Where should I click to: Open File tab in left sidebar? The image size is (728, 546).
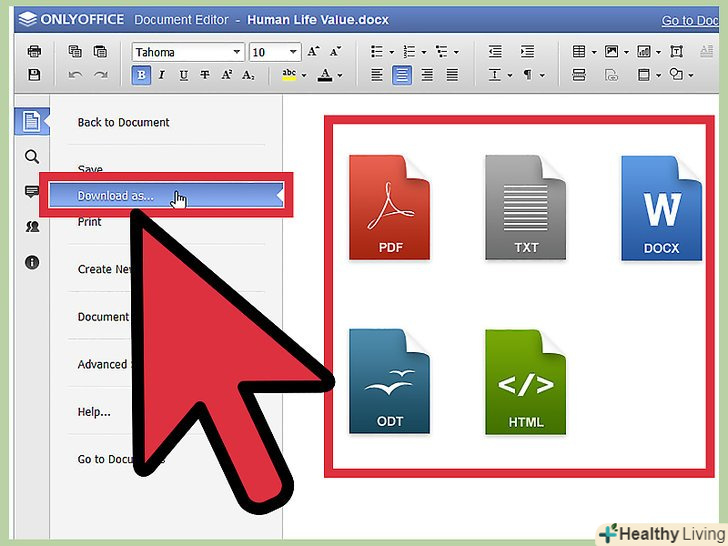coord(32,122)
